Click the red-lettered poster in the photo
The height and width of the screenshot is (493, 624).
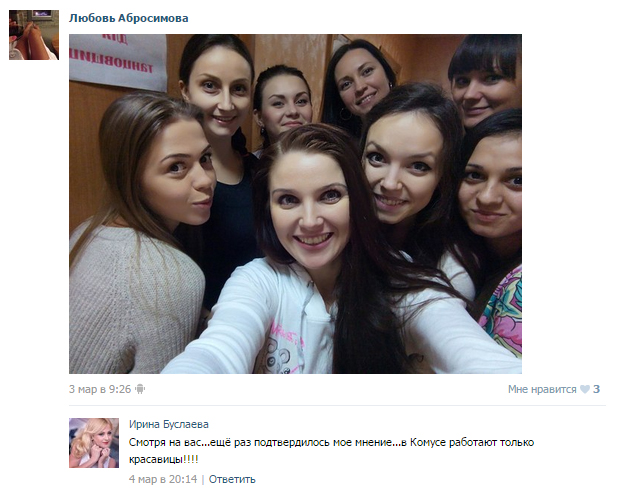click(x=118, y=62)
